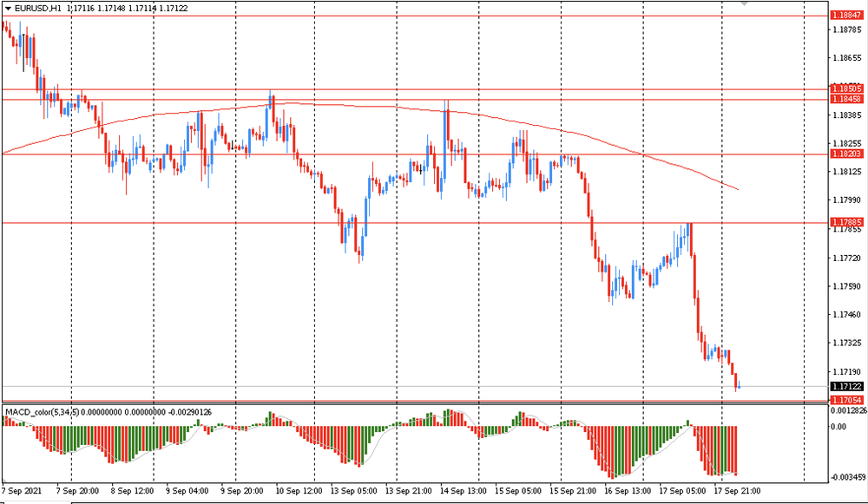Click the 7 Sep 2021 date label
The width and height of the screenshot is (868, 504).
(x=22, y=491)
